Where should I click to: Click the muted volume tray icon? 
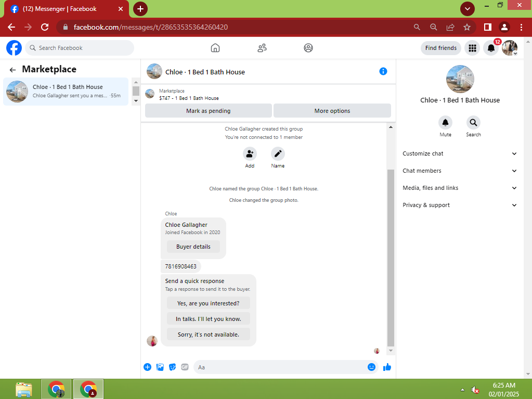pos(475,390)
